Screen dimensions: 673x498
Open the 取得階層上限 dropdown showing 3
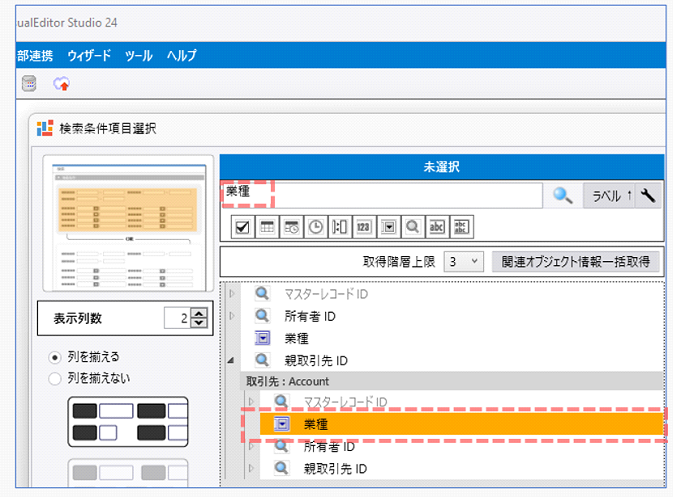[464, 261]
